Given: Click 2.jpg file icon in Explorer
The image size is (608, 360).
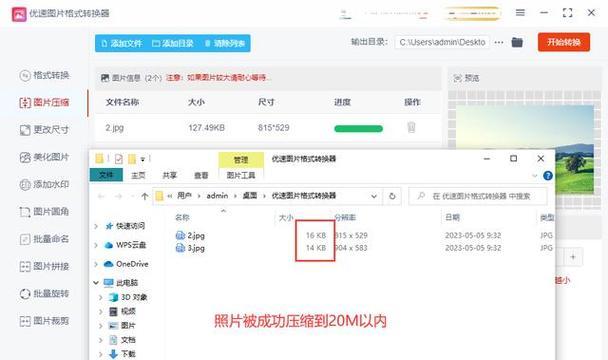Looking at the screenshot, I should [180, 235].
